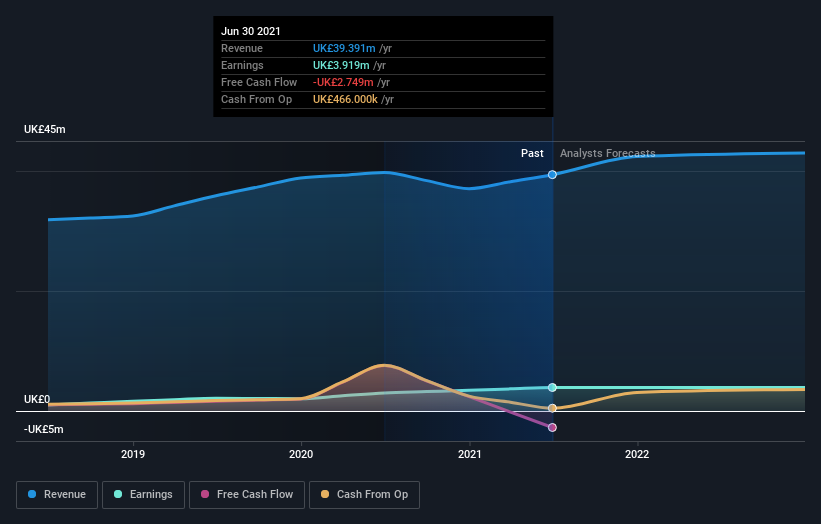Image resolution: width=821 pixels, height=524 pixels.
Task: Click the -UK£2.749m free cash flow value
Action: 343,82
